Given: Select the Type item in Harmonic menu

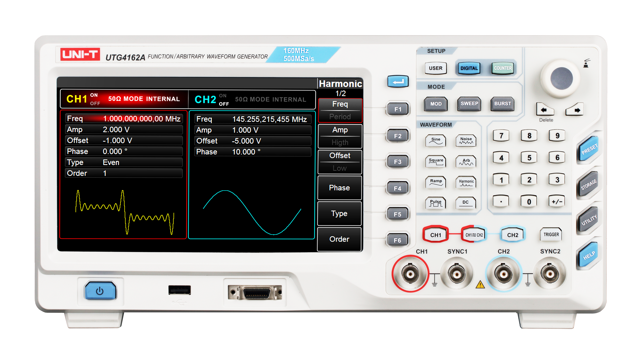Looking at the screenshot, I should click(339, 213).
